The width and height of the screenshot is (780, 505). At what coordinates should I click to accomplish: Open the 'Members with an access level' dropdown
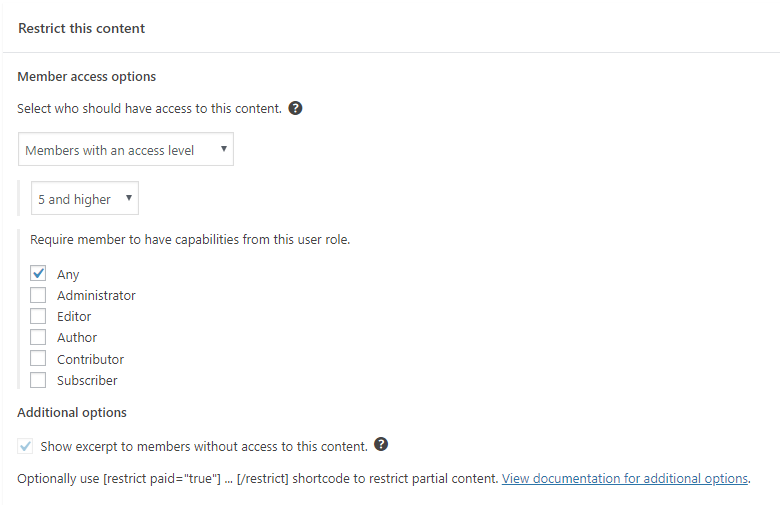click(126, 150)
